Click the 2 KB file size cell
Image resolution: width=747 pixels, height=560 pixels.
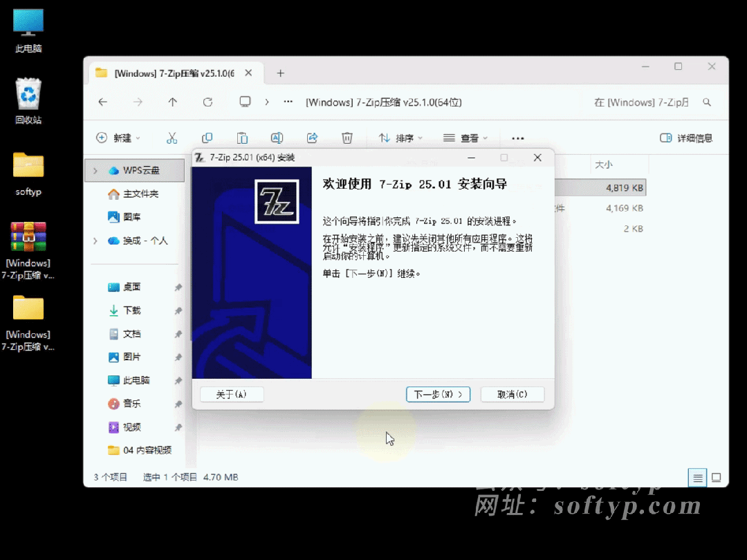pos(633,229)
